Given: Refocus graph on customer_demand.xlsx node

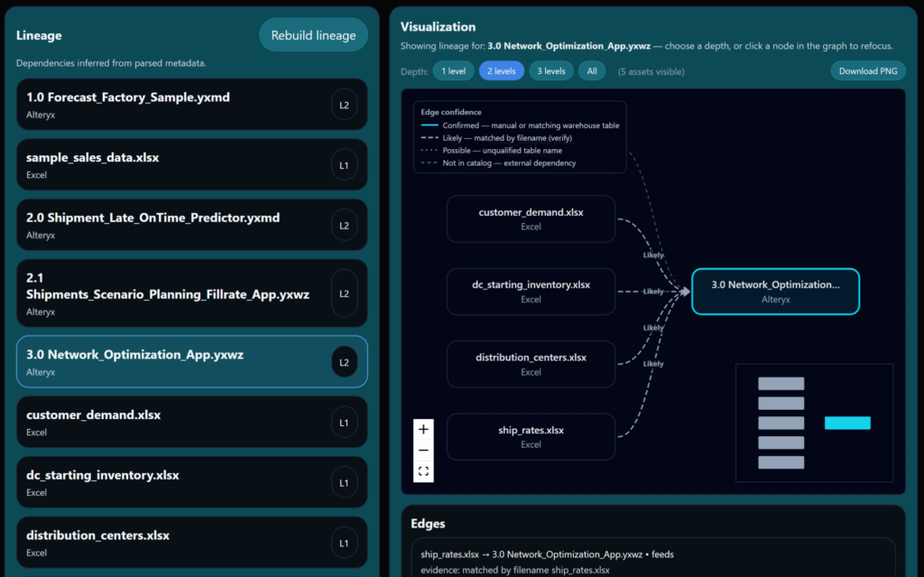Looking at the screenshot, I should click(531, 219).
